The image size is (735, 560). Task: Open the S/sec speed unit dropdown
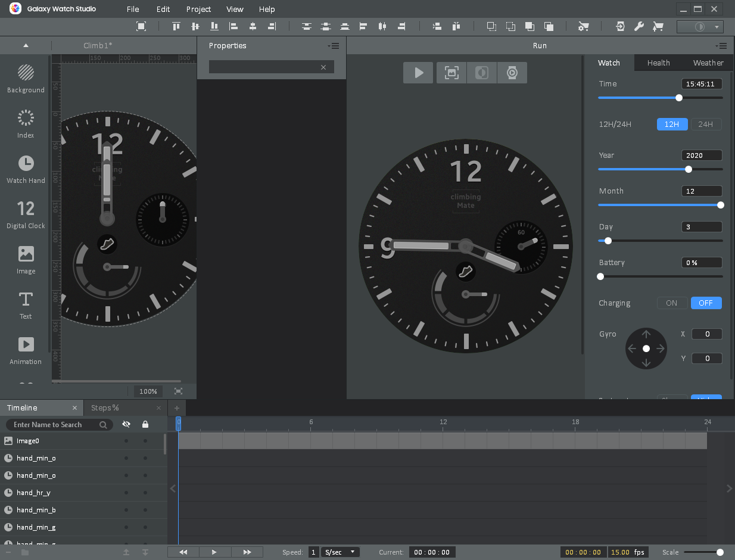(x=340, y=552)
